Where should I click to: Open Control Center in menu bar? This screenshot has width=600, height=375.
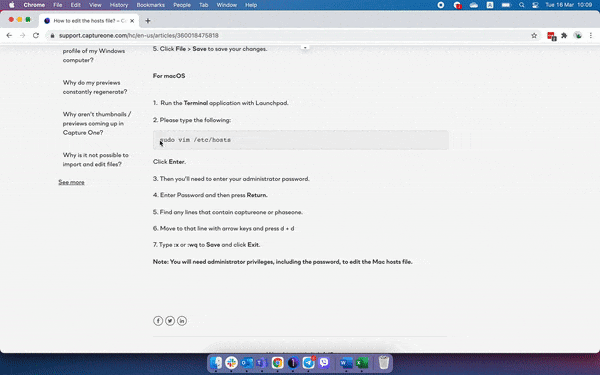[535, 5]
